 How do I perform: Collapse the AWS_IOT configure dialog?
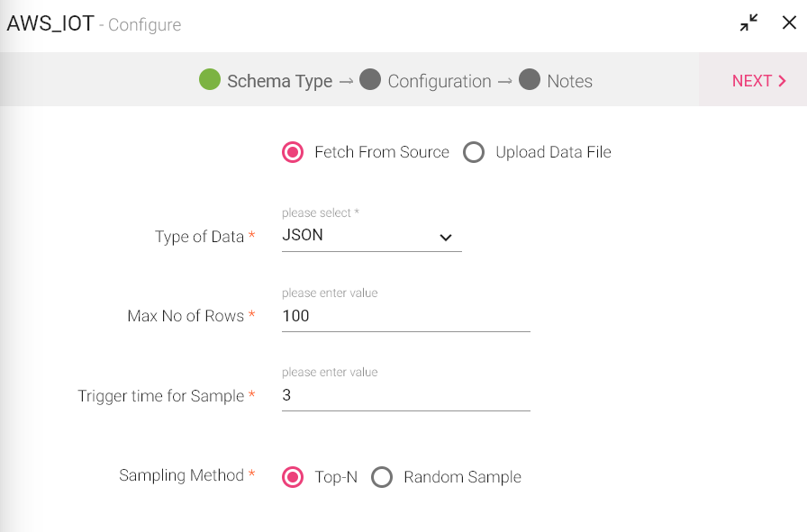point(748,23)
